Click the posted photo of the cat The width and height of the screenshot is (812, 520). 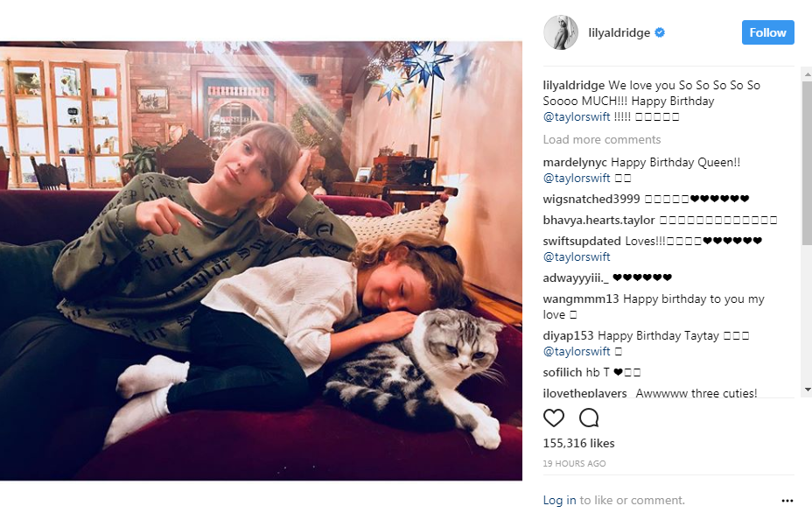(261, 261)
